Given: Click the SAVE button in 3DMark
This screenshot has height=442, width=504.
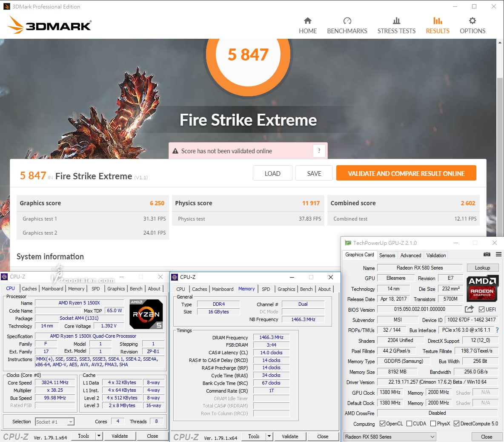Looking at the screenshot, I should (x=314, y=173).
